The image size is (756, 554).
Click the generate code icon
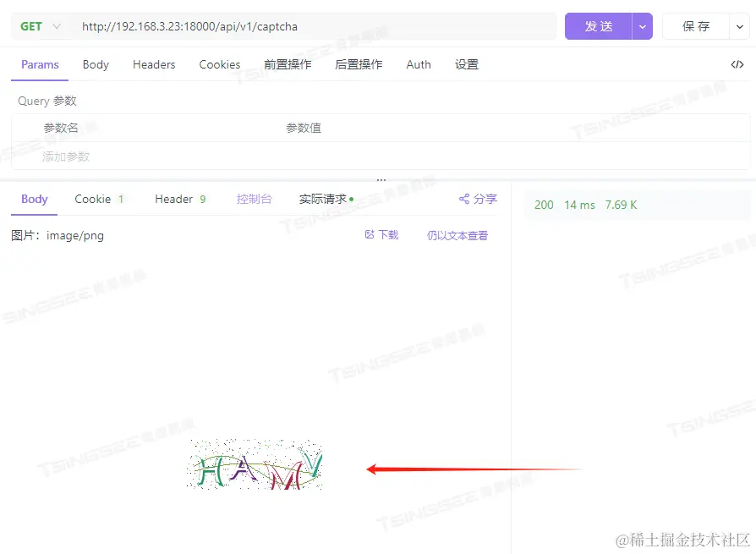coord(737,64)
